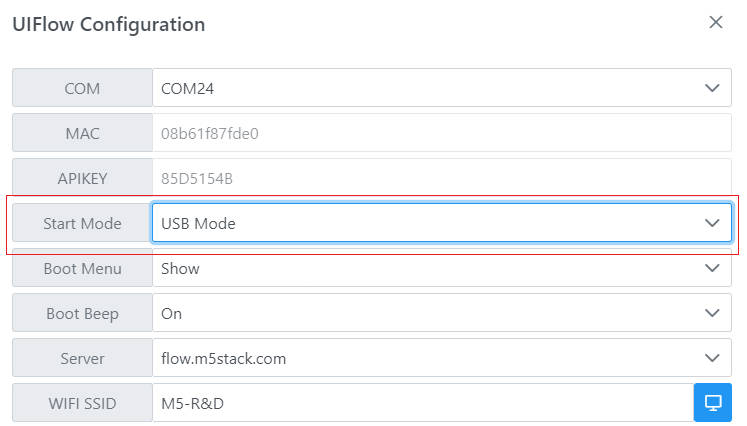
Task: Click the chevron arrow in the Boot Beep row
Action: 712,313
